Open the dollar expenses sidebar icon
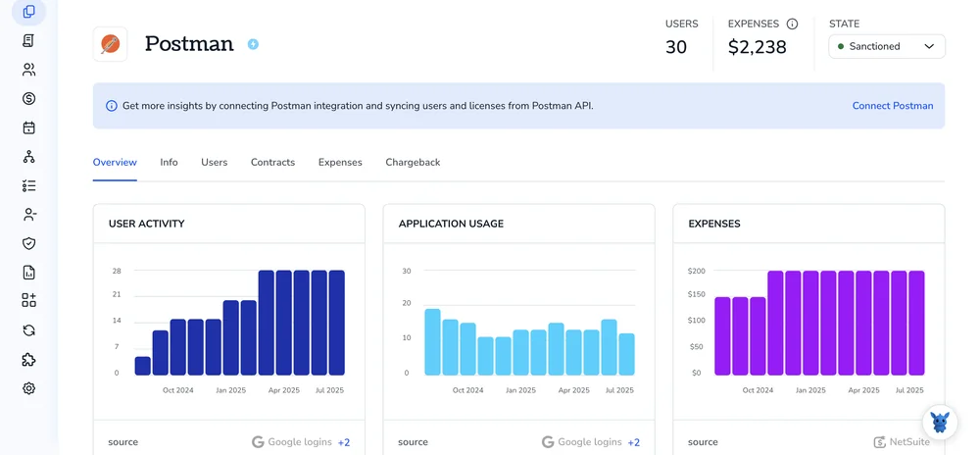 (28, 99)
